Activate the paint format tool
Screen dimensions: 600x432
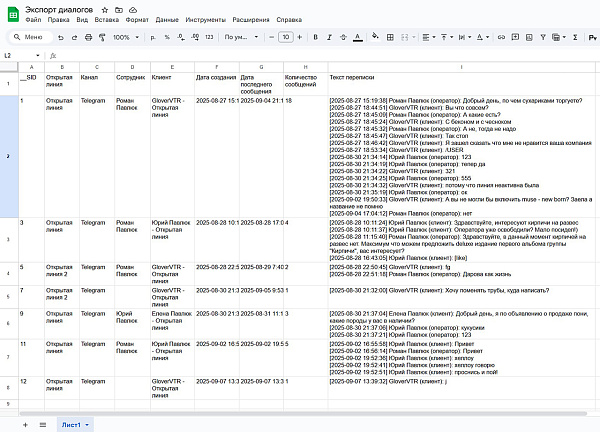102,37
